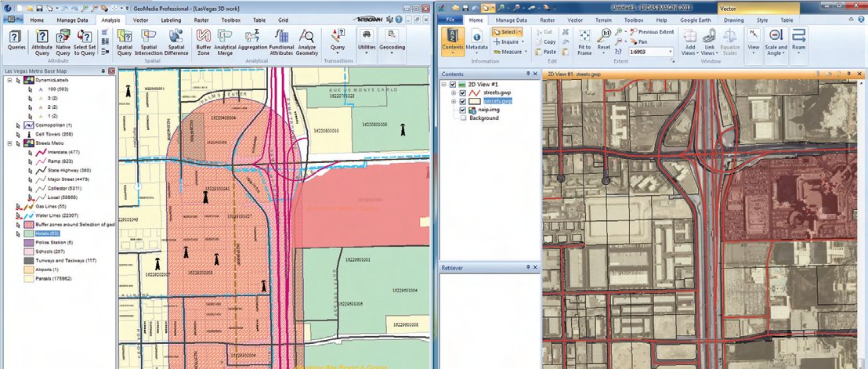This screenshot has width=868, height=369.
Task: Toggle naip.img layer checkbox
Action: coord(463,110)
